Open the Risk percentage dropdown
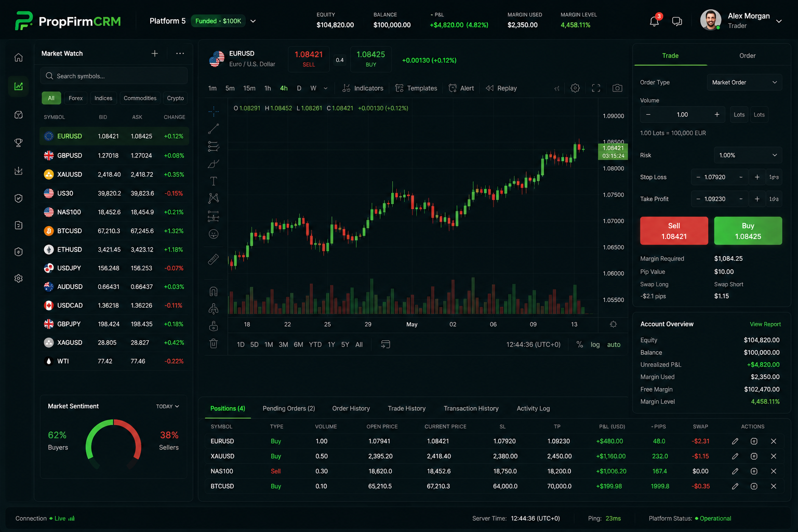Image resolution: width=798 pixels, height=532 pixels. 748,155
